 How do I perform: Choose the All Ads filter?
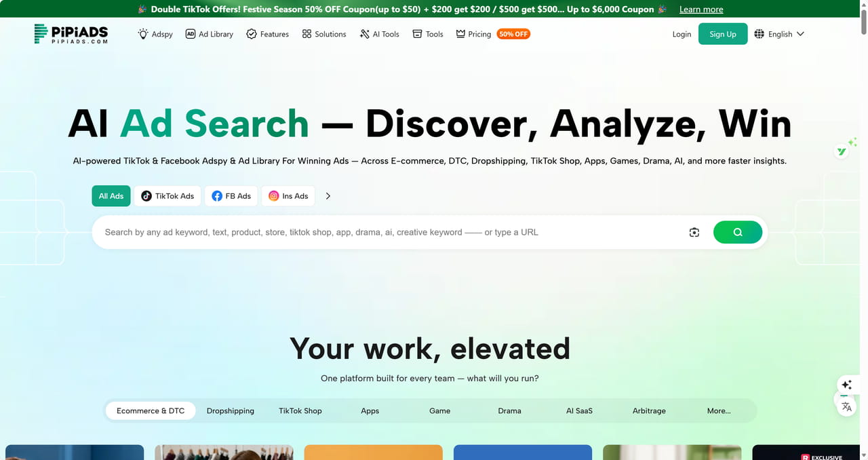coord(111,196)
